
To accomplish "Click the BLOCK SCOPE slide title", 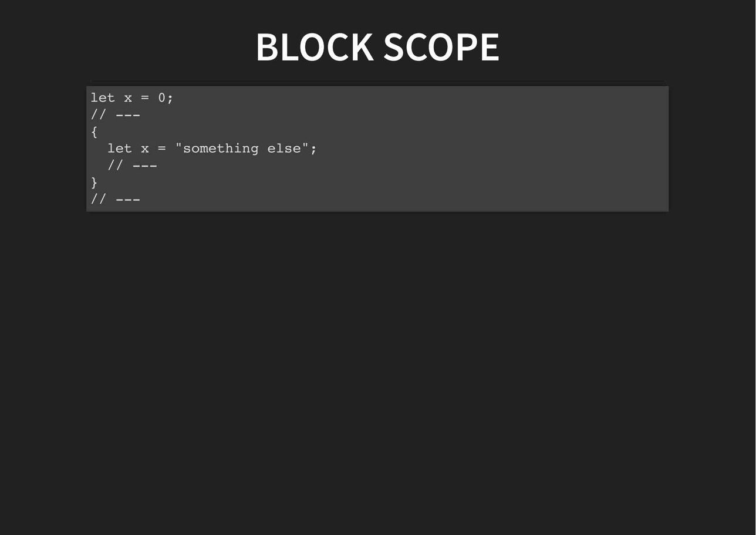I will click(377, 47).
